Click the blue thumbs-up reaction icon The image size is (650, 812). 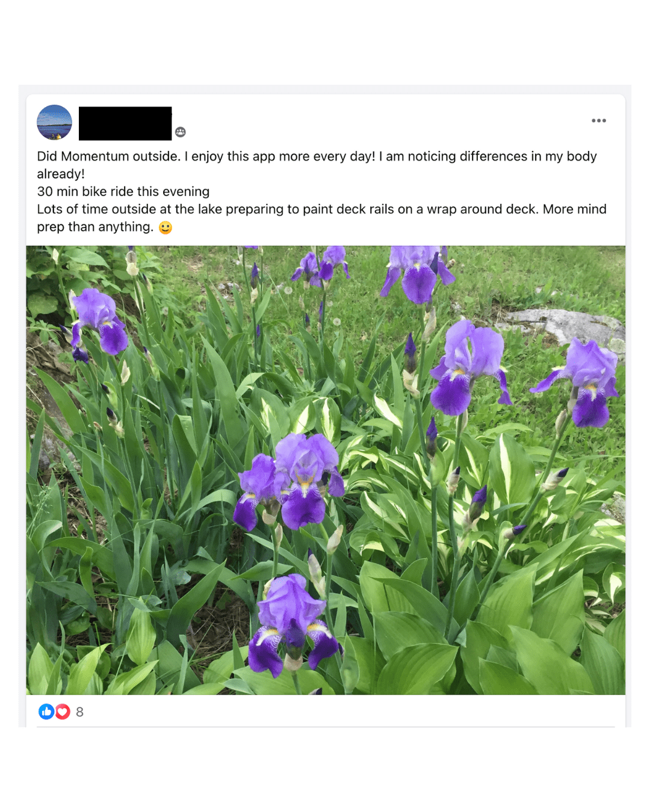coord(46,712)
